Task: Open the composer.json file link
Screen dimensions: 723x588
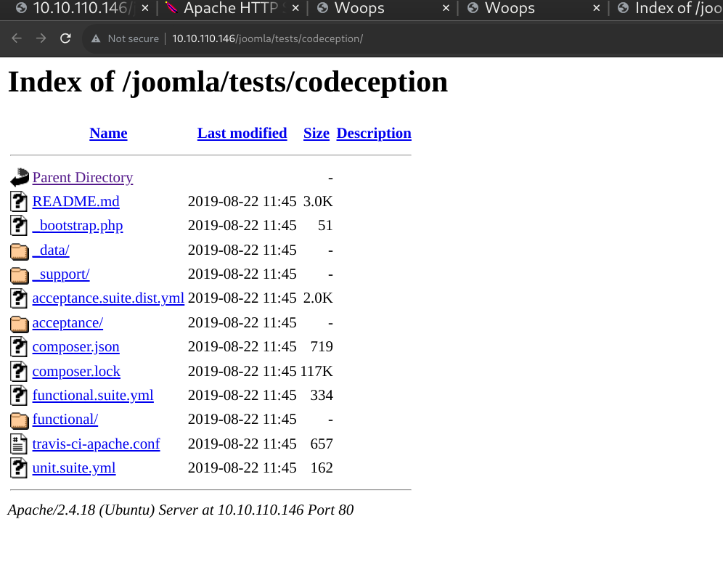Action: pyautogui.click(x=75, y=347)
